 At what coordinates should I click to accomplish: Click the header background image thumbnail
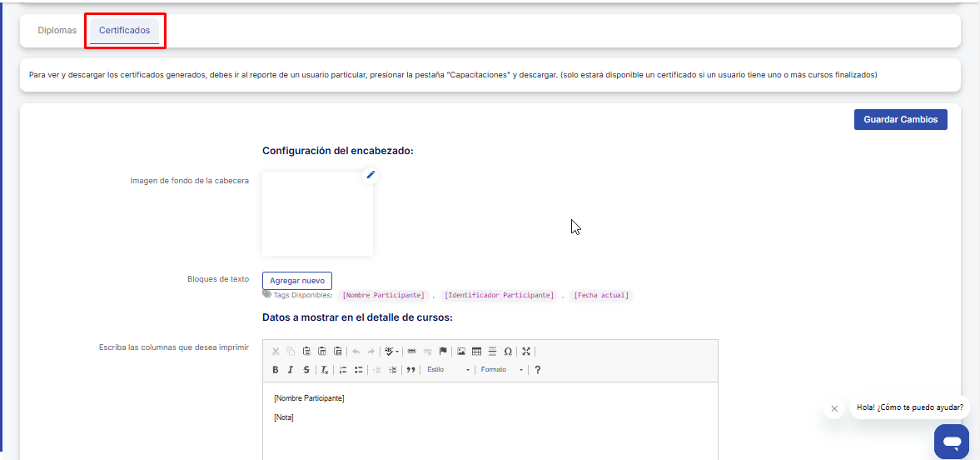317,214
